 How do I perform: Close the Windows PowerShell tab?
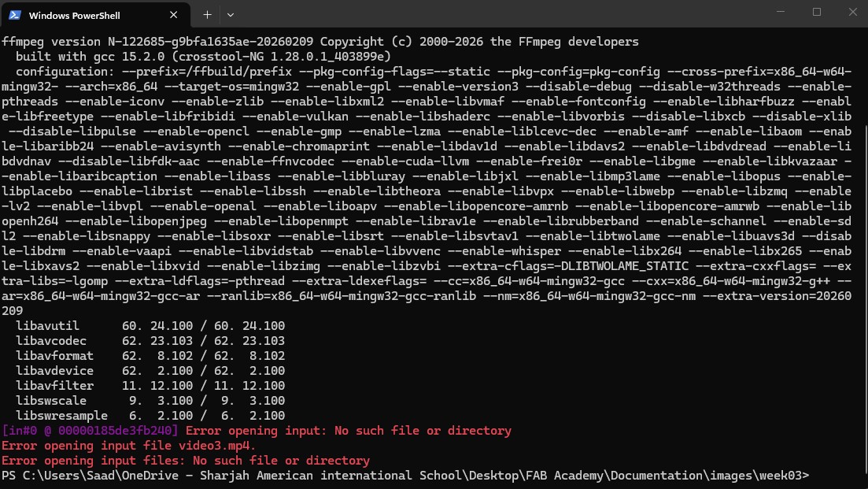click(x=174, y=13)
